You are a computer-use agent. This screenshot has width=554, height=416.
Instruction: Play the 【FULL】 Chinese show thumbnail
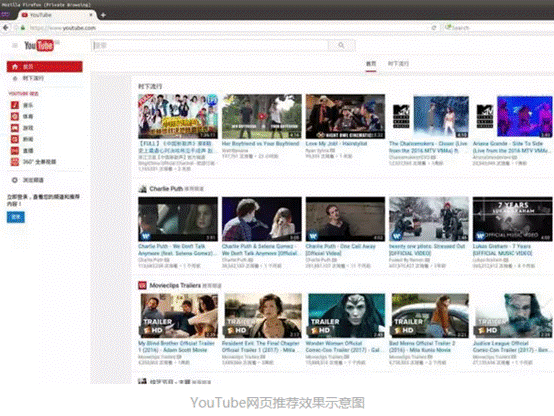(x=178, y=116)
